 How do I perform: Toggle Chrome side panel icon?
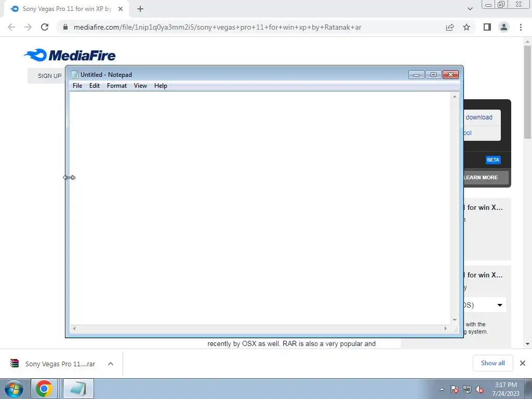(487, 27)
